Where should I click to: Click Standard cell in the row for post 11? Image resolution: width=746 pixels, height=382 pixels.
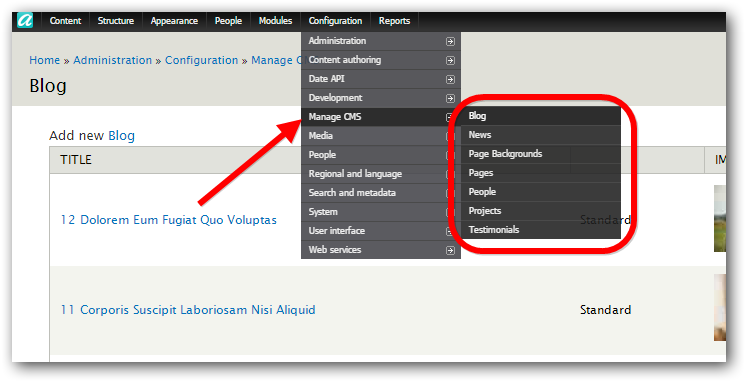tap(605, 310)
